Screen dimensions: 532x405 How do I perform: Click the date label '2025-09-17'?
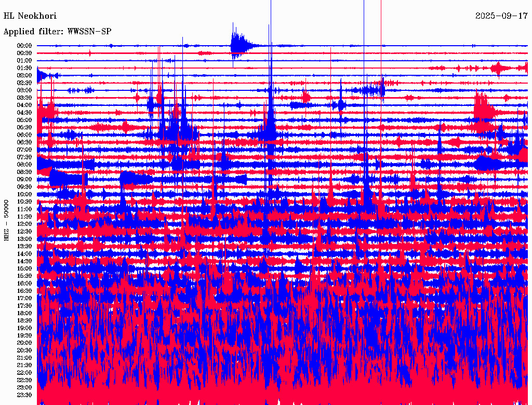[x=501, y=16]
